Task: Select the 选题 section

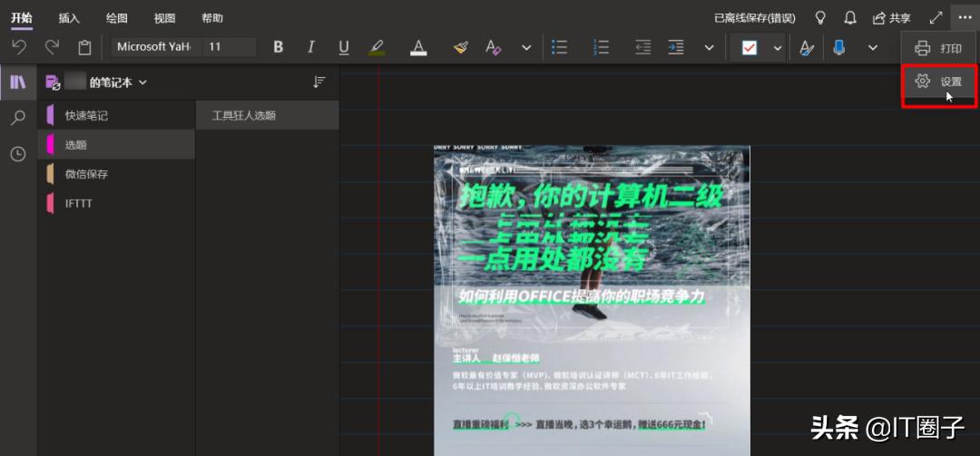Action: pos(117,145)
